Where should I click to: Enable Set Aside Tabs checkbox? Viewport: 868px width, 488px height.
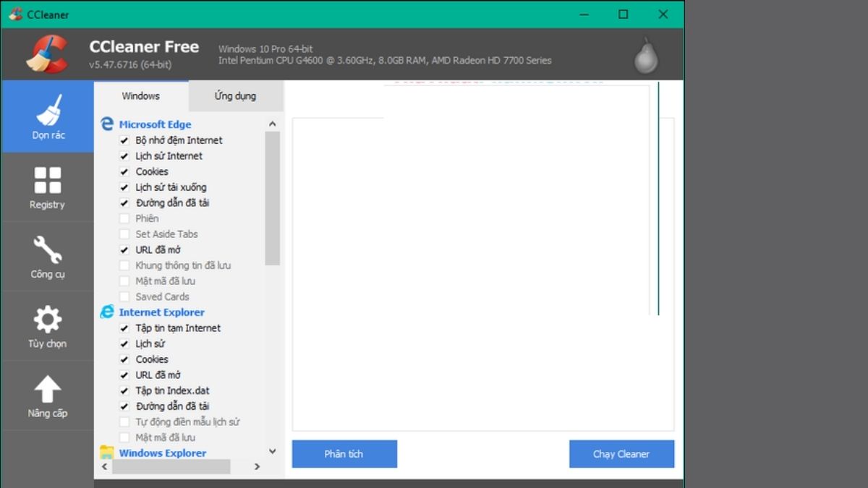click(x=124, y=234)
